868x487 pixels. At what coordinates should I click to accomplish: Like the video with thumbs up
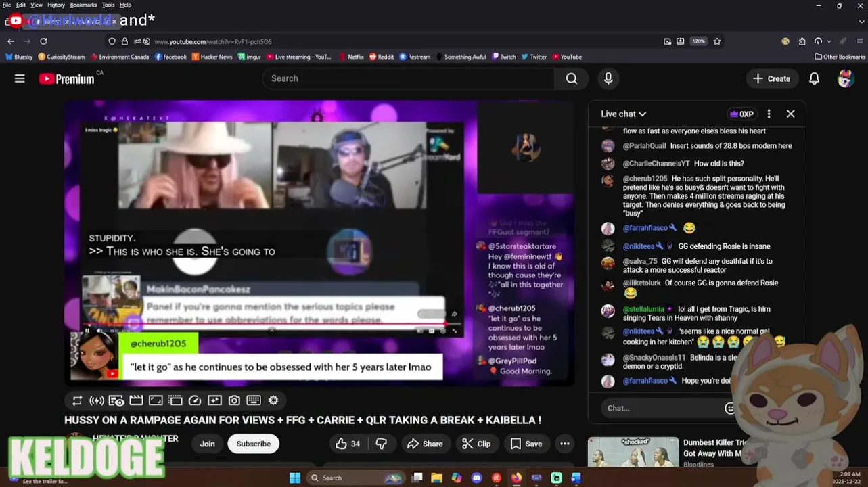pos(348,444)
